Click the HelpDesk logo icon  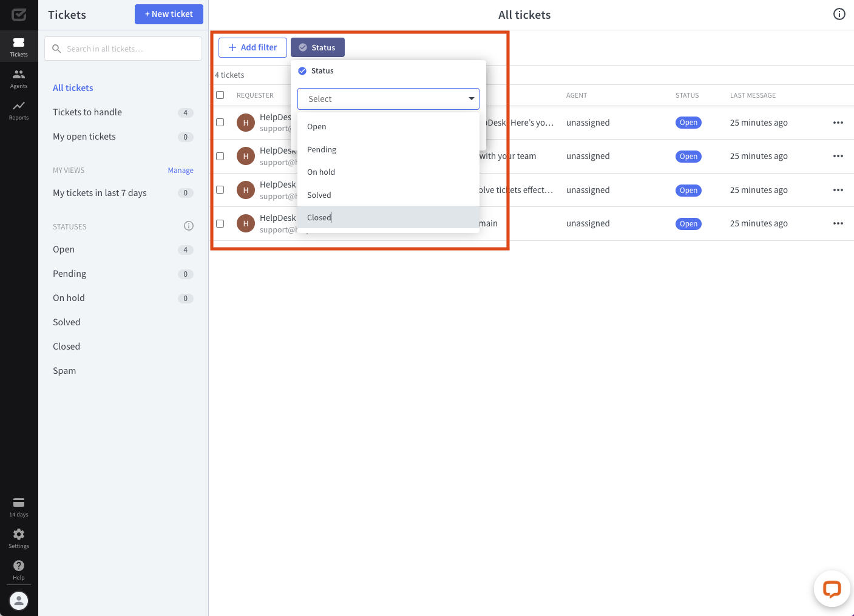(19, 15)
